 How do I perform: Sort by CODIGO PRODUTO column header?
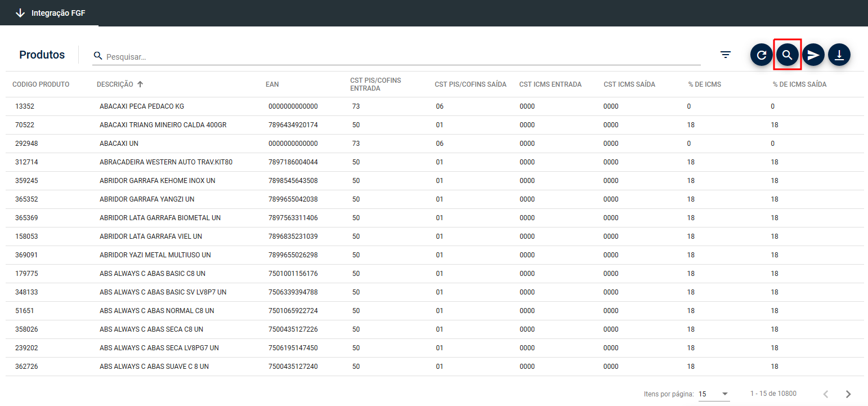(41, 84)
